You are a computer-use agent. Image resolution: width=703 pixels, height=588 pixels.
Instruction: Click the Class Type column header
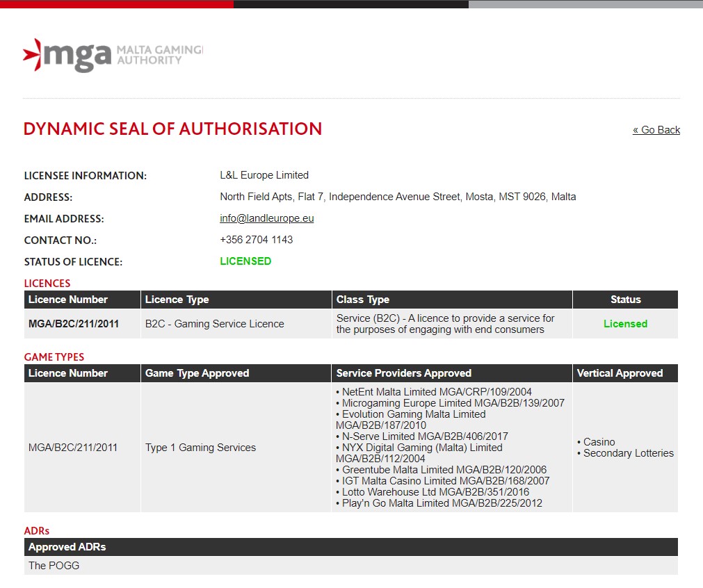point(452,300)
